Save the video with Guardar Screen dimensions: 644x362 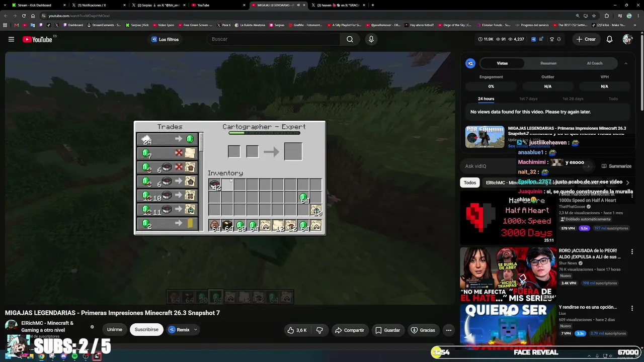coord(387,330)
